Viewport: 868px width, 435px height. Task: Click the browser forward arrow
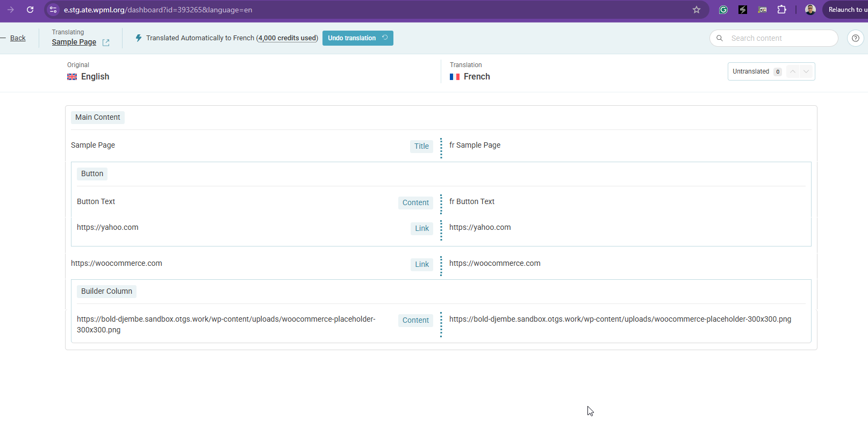10,10
